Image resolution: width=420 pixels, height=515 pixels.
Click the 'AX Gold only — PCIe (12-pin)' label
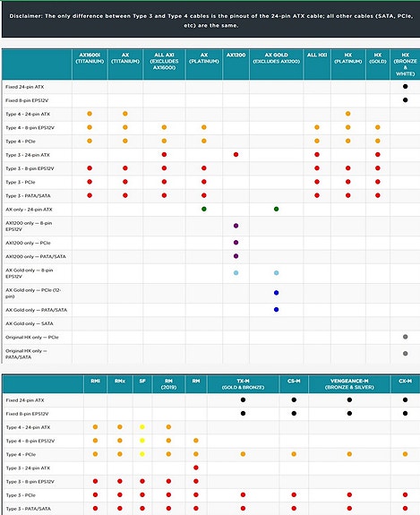click(33, 293)
